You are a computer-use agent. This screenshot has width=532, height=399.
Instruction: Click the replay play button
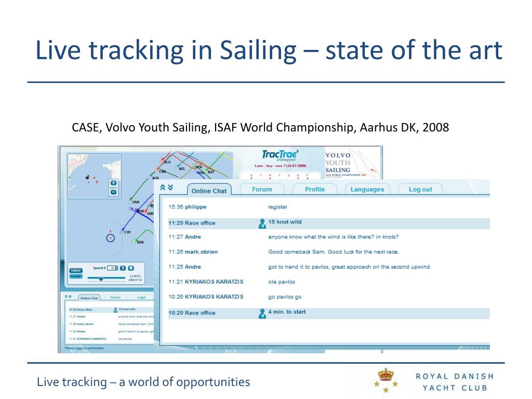pos(123,268)
